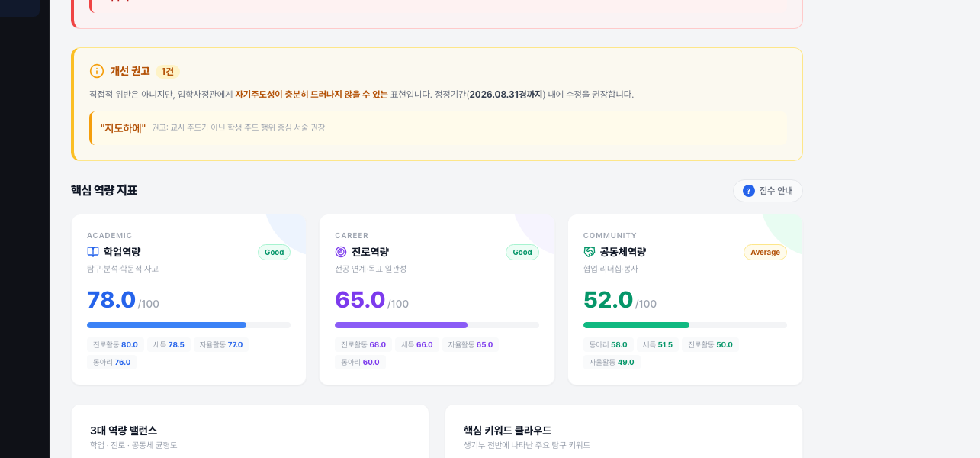The height and width of the screenshot is (458, 980).
Task: Click the 권고: 교사 주도가 아닌 recommendation text
Action: pos(238,128)
